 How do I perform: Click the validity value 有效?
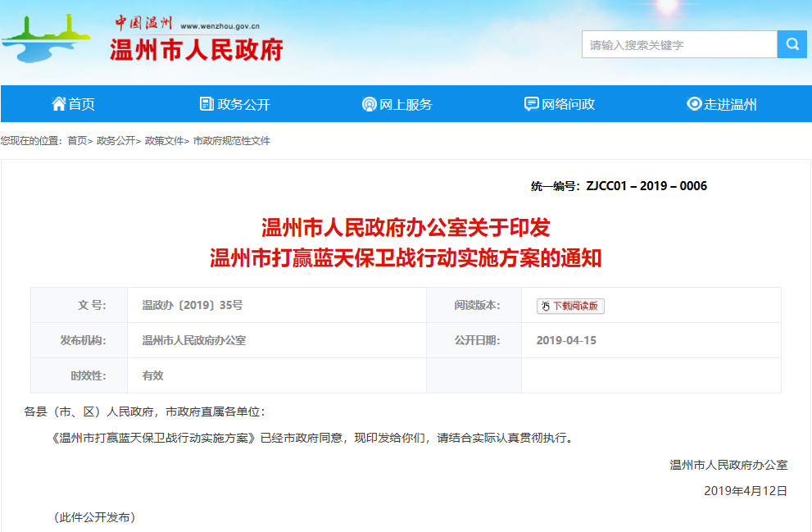(x=152, y=375)
